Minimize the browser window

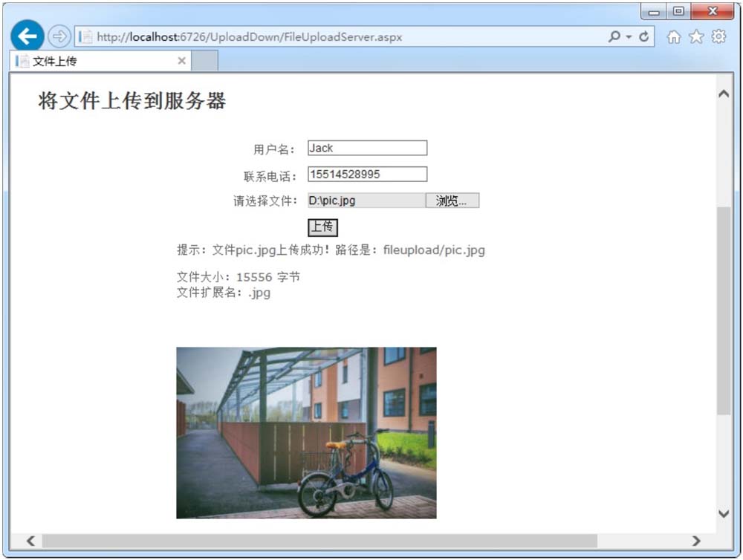654,11
